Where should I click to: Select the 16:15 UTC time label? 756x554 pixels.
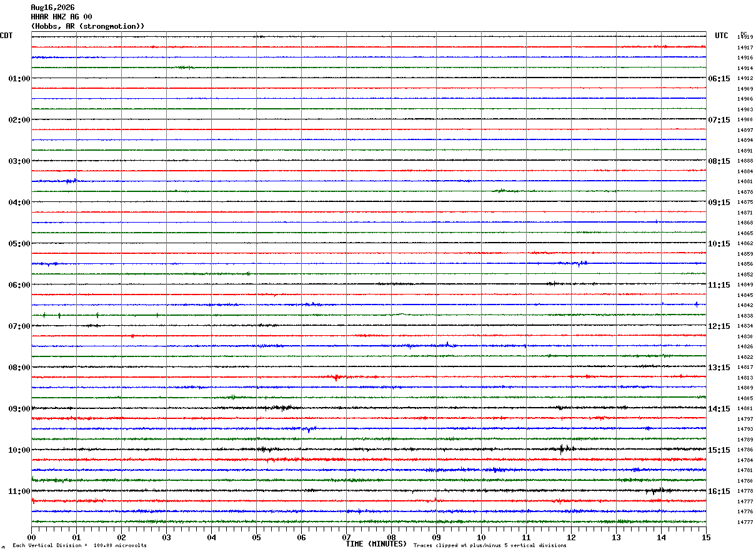tap(719, 491)
